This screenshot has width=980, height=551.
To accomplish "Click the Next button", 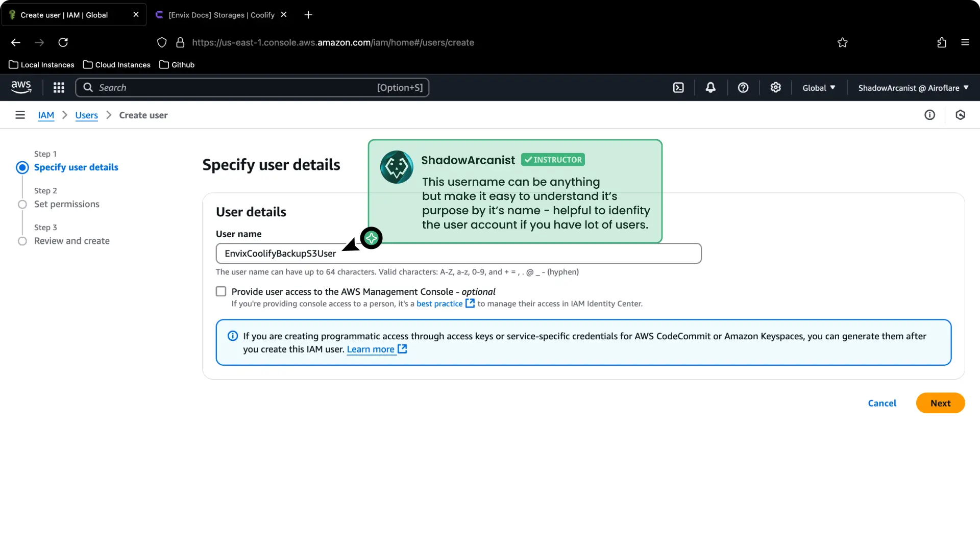I will (x=940, y=403).
